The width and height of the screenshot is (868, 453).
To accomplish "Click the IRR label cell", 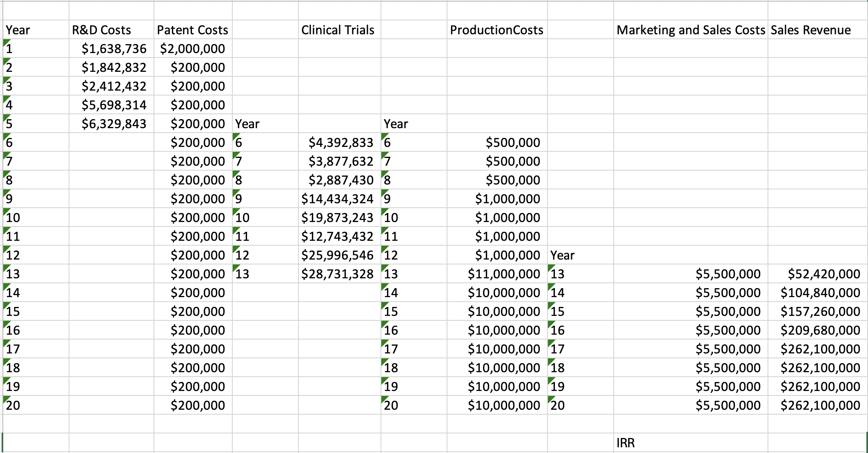I will [x=690, y=443].
